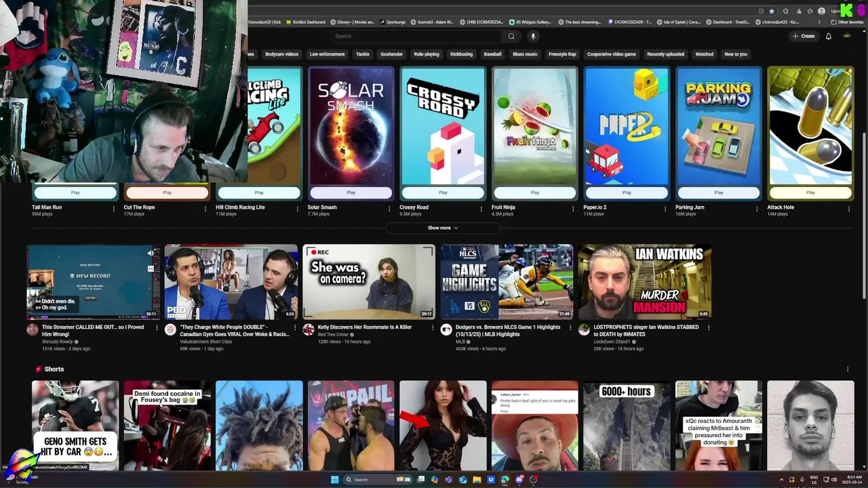Open options menu for Attack Hole
The image size is (868, 488).
point(849,209)
